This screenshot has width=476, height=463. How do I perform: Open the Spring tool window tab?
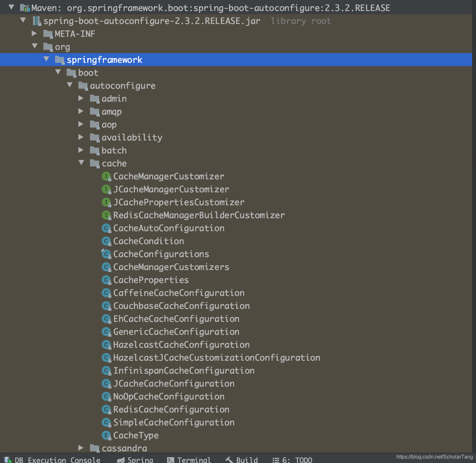tap(135, 460)
